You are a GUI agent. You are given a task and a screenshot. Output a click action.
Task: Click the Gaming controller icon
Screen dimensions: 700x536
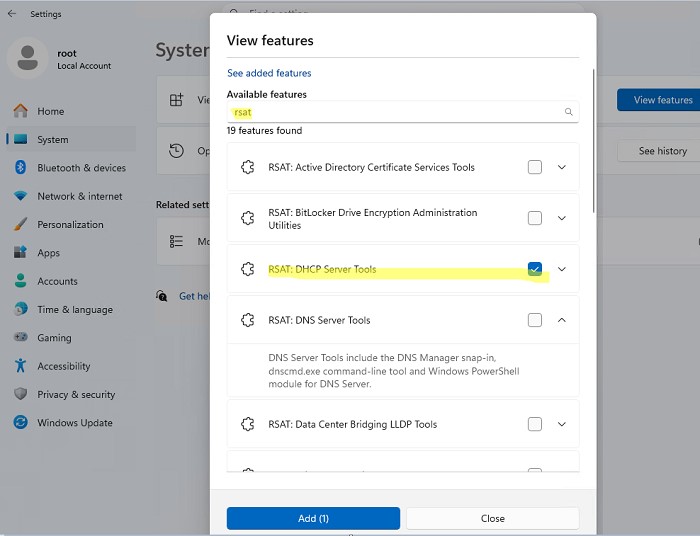click(x=21, y=337)
